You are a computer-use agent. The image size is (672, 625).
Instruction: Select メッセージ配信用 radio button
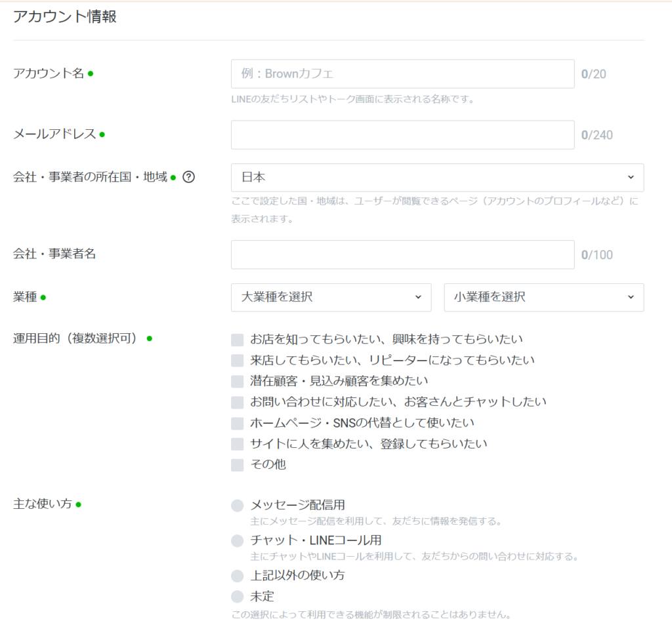coord(237,506)
